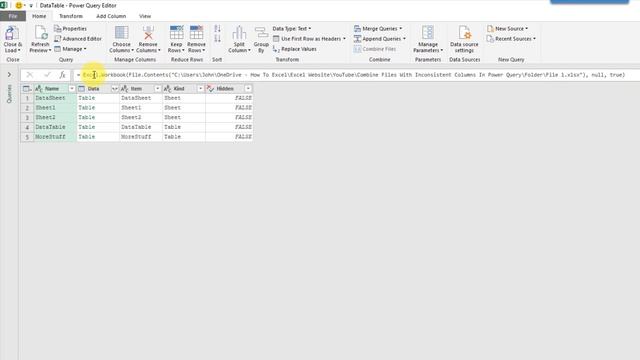
Task: Click the smiley feedback icon in the title bar
Action: [18, 5]
